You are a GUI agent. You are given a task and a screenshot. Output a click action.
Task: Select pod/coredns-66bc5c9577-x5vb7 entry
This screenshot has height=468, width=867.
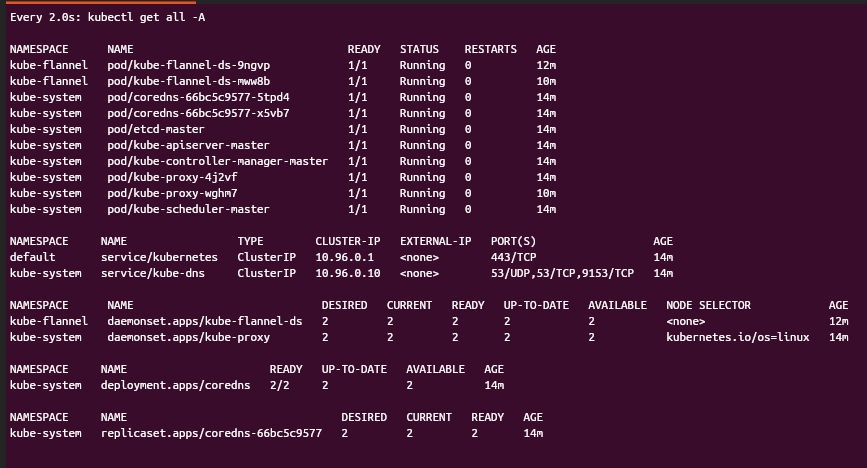pyautogui.click(x=198, y=113)
